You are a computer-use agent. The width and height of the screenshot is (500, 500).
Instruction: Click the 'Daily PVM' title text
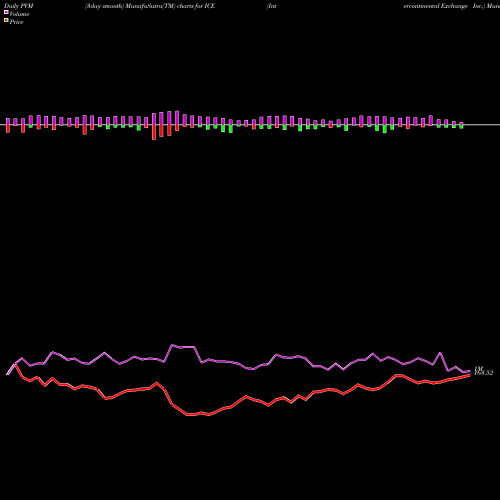click(x=19, y=6)
